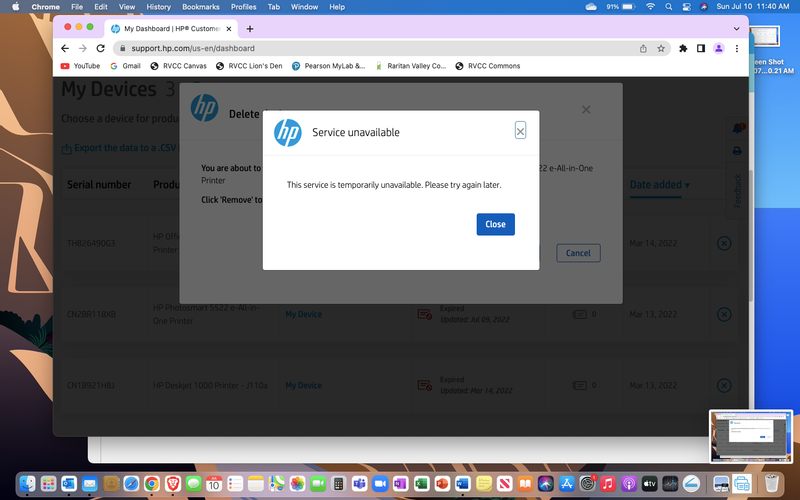This screenshot has width=800, height=500.
Task: Open Brave browser from the Dock
Action: point(172,483)
